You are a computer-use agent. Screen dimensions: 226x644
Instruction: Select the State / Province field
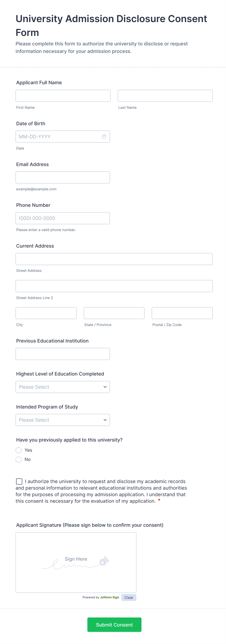114,313
